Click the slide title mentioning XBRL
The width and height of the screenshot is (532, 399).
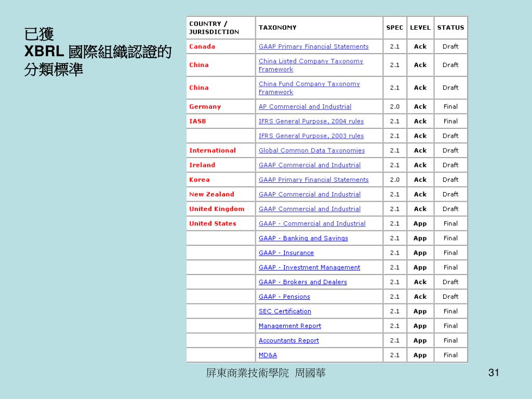coord(98,52)
